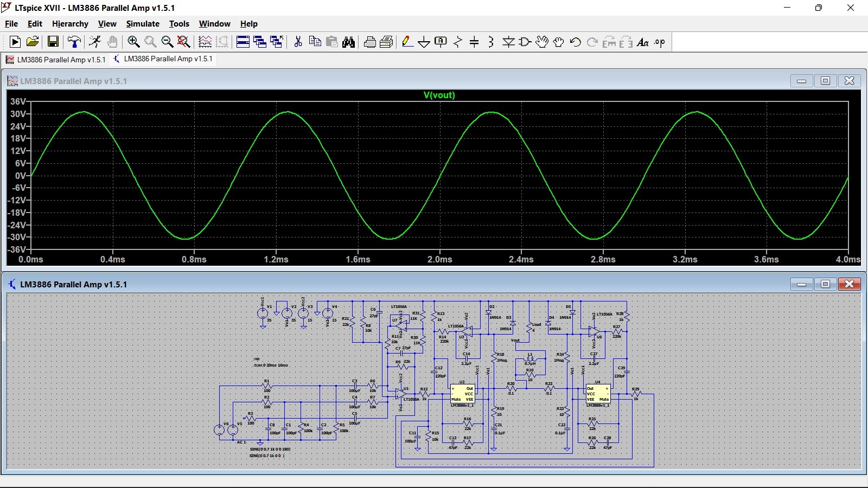Select the SPICE Directive .op tool

(660, 42)
